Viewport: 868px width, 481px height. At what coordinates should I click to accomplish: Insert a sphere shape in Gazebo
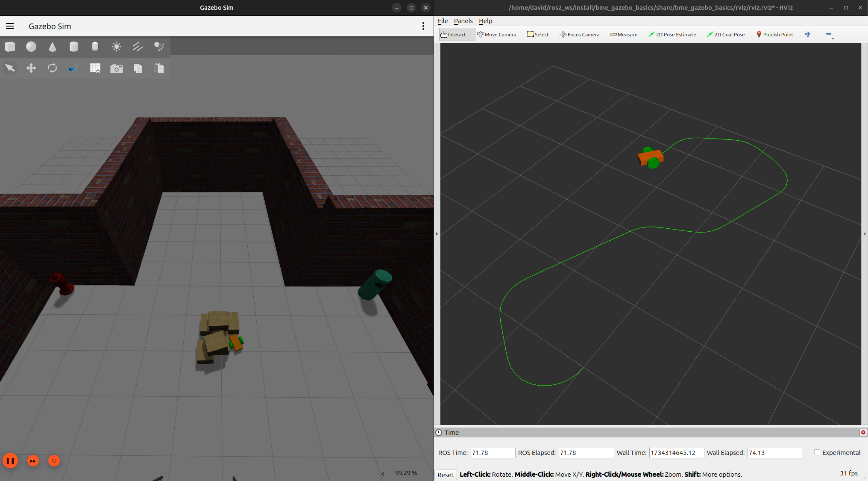coord(31,47)
